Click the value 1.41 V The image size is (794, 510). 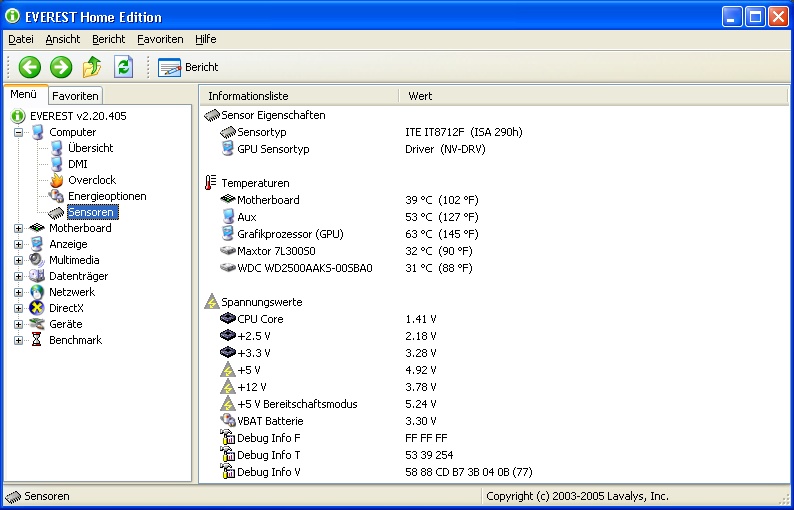click(x=421, y=319)
